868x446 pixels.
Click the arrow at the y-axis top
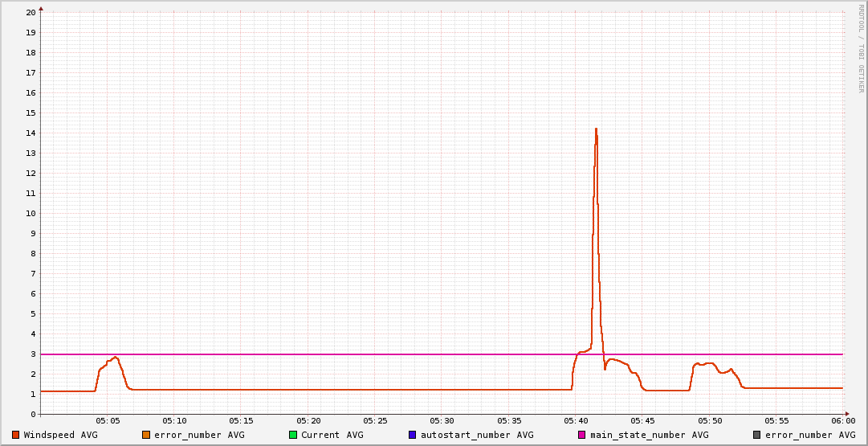point(41,8)
